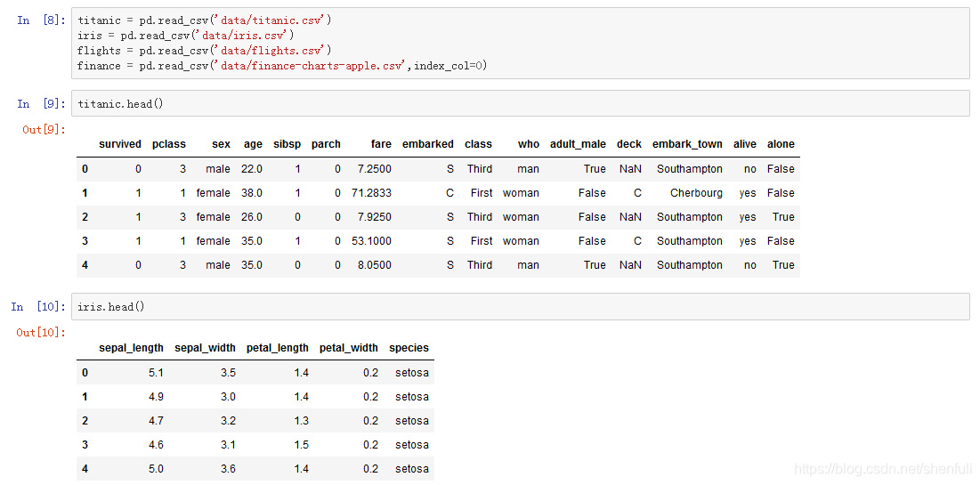Viewport: 980px width, 485px height.
Task: Click sepal_width value 3.6
Action: [x=228, y=469]
